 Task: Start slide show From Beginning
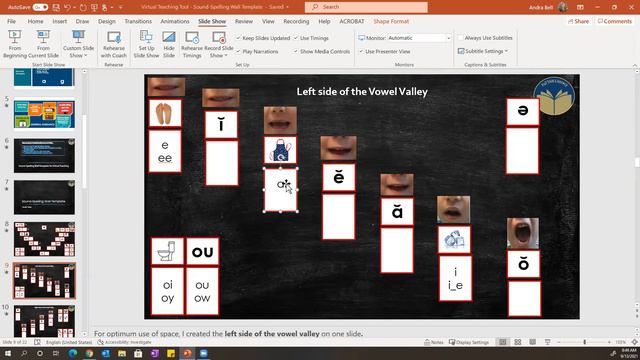tap(15, 44)
